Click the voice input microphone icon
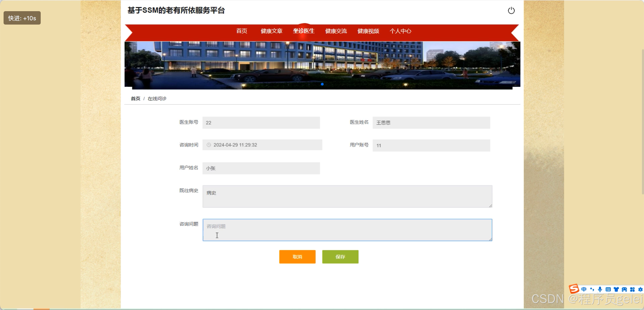 [x=600, y=289]
